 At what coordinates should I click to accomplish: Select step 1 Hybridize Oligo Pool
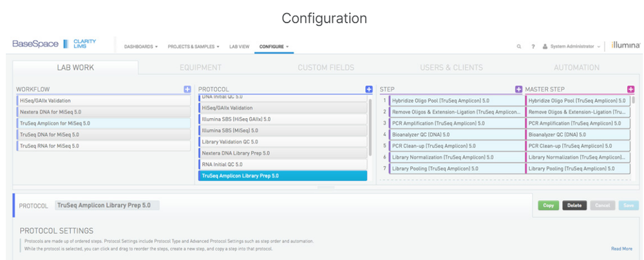(457, 101)
